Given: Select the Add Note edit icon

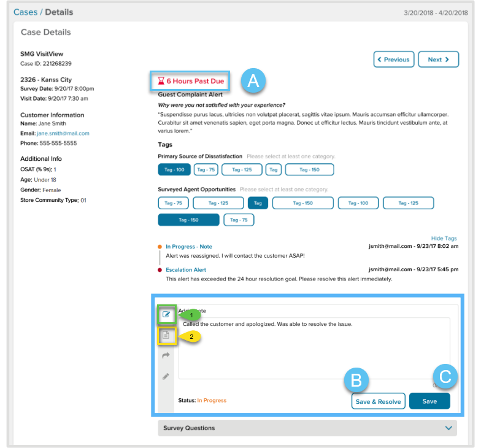Looking at the screenshot, I should 166,315.
